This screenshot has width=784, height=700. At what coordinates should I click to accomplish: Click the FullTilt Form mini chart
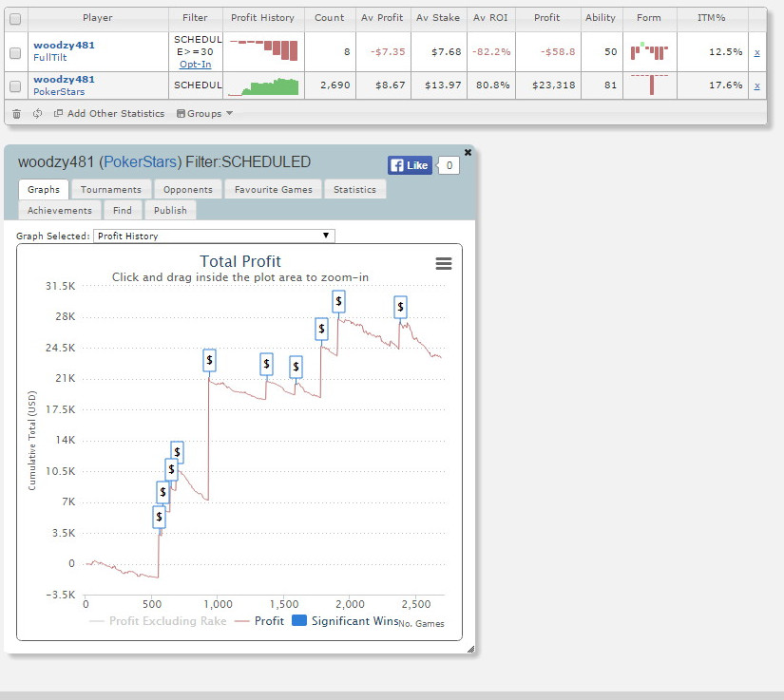click(x=649, y=51)
